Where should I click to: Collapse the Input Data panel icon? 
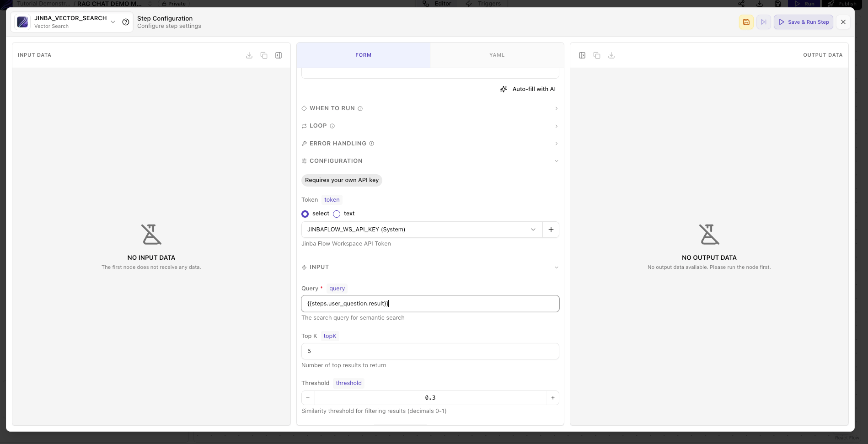pos(279,55)
